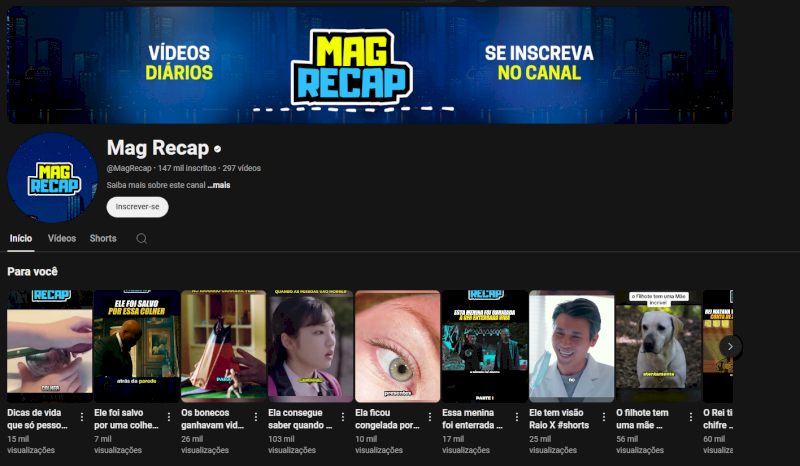Play the schoolgirl short thumbnail

pyautogui.click(x=311, y=347)
